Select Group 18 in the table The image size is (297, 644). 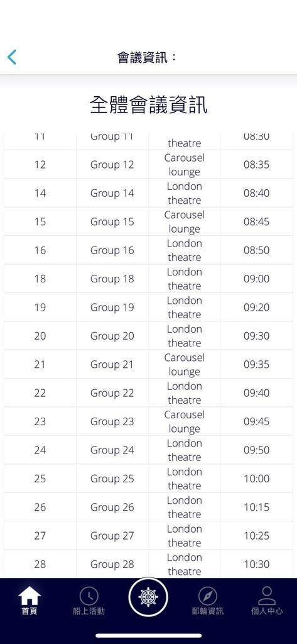click(x=112, y=279)
